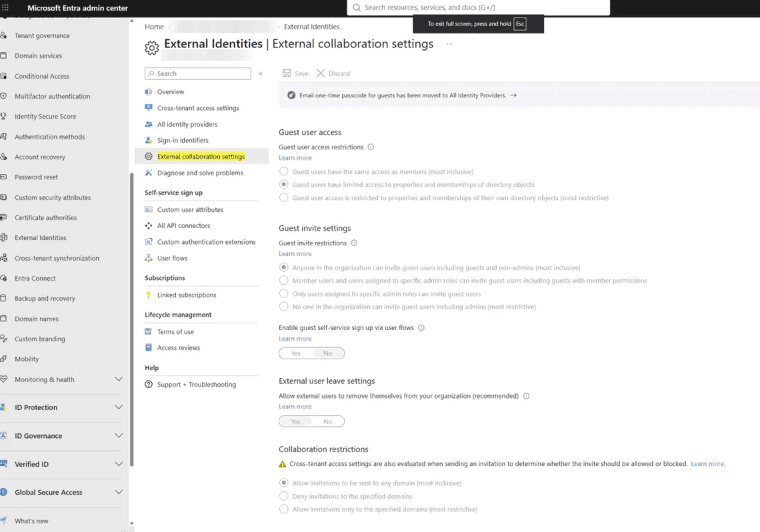Open Custom branding in left navigation

(x=40, y=339)
